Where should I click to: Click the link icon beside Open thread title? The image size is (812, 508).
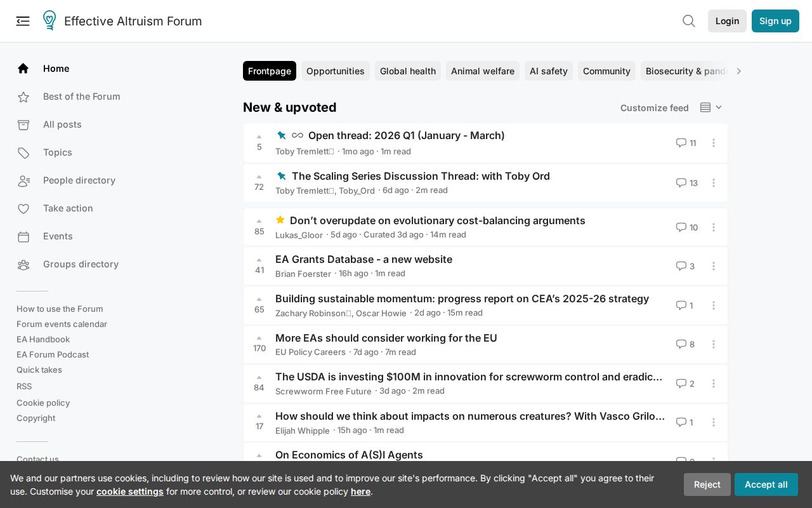(x=298, y=135)
